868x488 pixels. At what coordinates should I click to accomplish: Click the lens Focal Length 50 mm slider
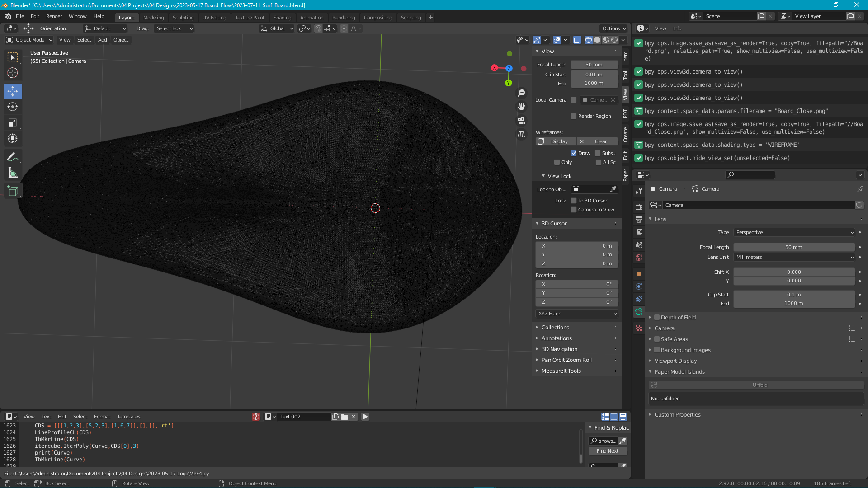[794, 247]
